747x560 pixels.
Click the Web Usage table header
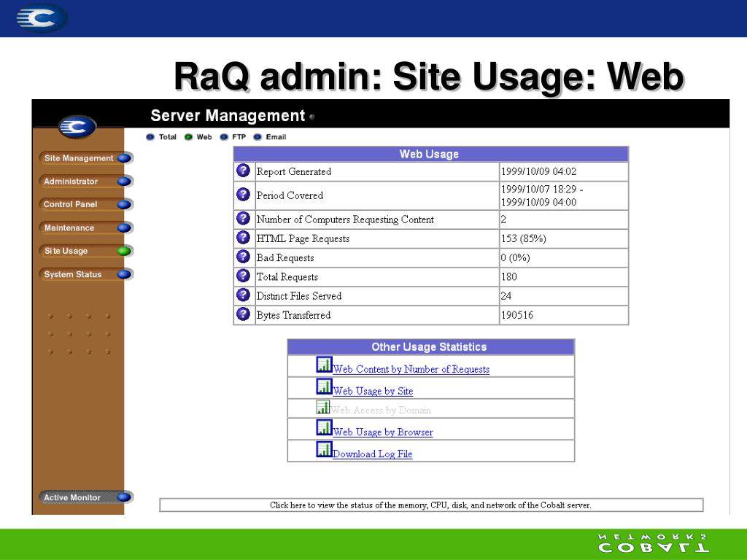pyautogui.click(x=430, y=154)
